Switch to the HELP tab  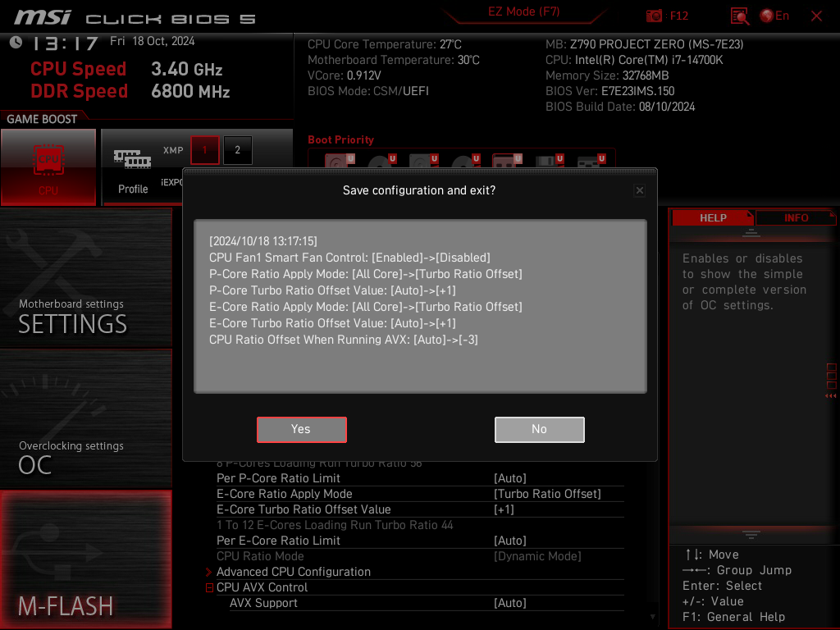point(713,218)
